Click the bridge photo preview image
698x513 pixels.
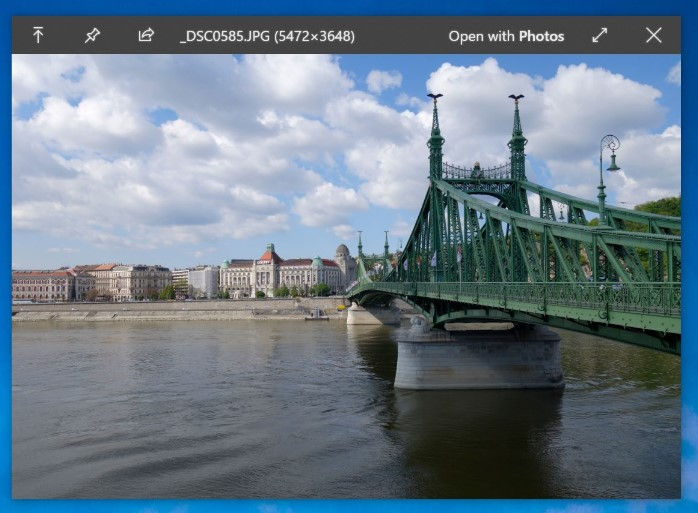click(x=346, y=276)
